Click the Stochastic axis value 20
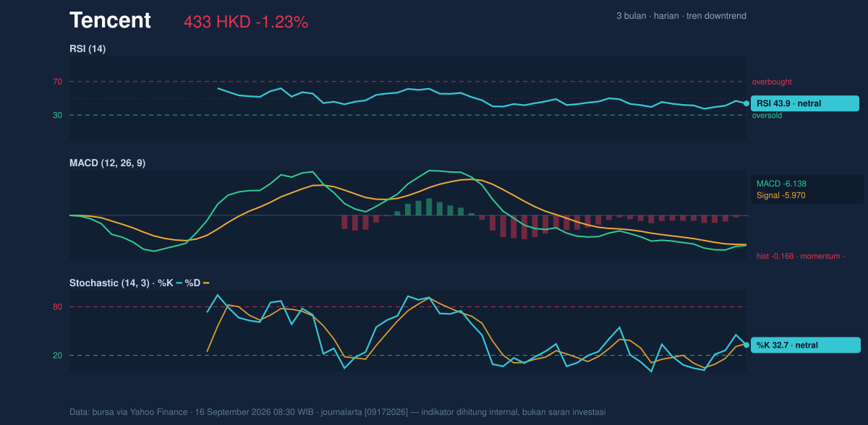 pos(57,356)
